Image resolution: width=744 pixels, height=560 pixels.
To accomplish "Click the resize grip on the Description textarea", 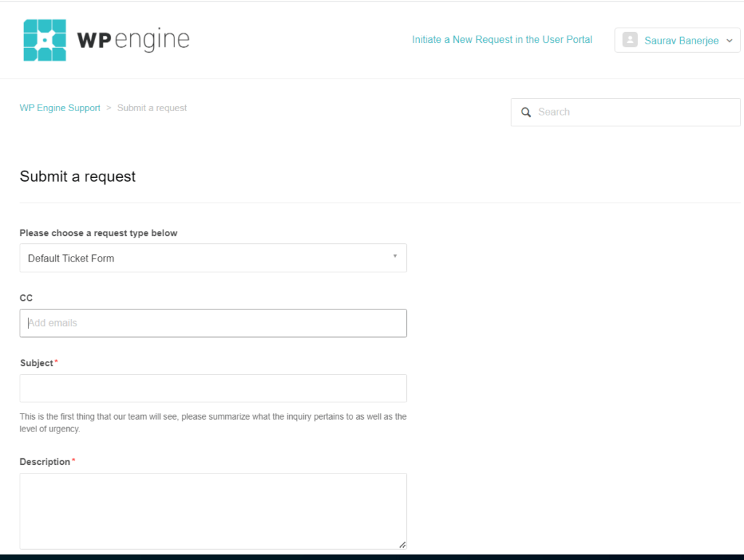I will tap(402, 543).
